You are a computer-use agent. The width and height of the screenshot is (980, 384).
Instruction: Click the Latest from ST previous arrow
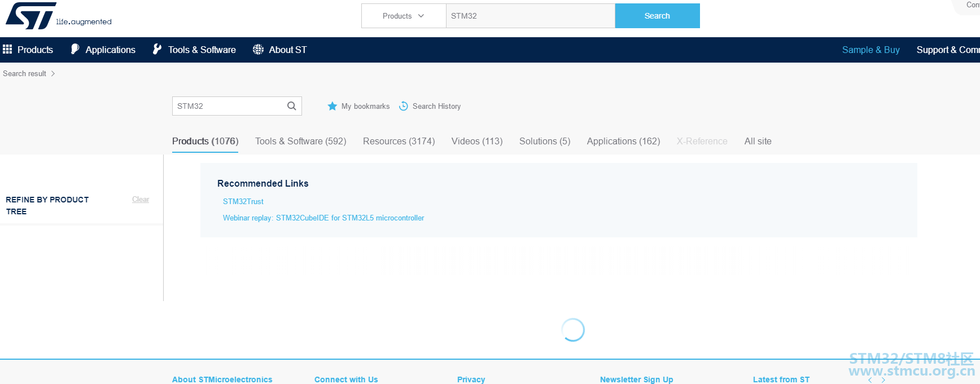point(870,380)
